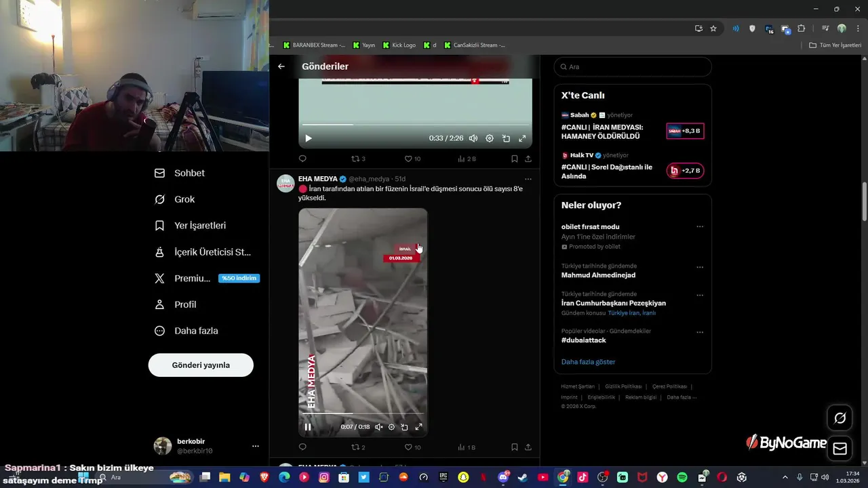Screen dimensions: 868x488
Task: Expand the Daha fazla sidebar menu
Action: coord(186,331)
